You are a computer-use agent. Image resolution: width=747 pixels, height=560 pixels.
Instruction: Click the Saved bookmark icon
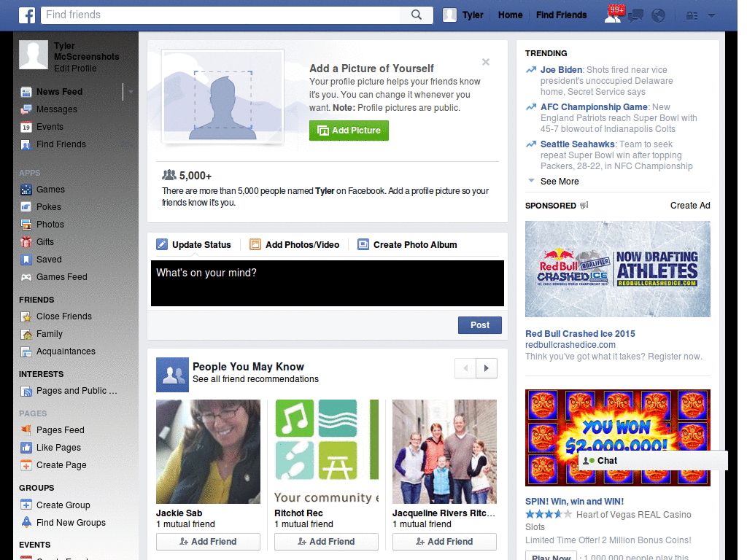tap(26, 260)
